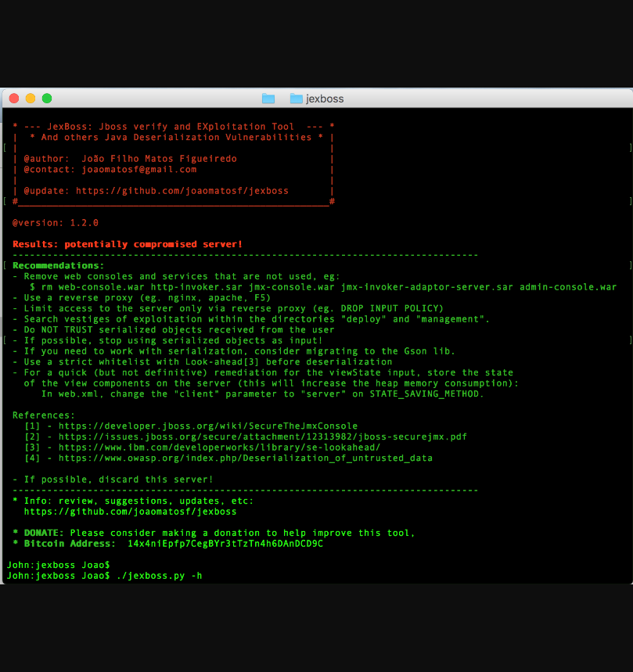Click "web-console.war" in the rm command
The image size is (633, 672).
click(101, 287)
